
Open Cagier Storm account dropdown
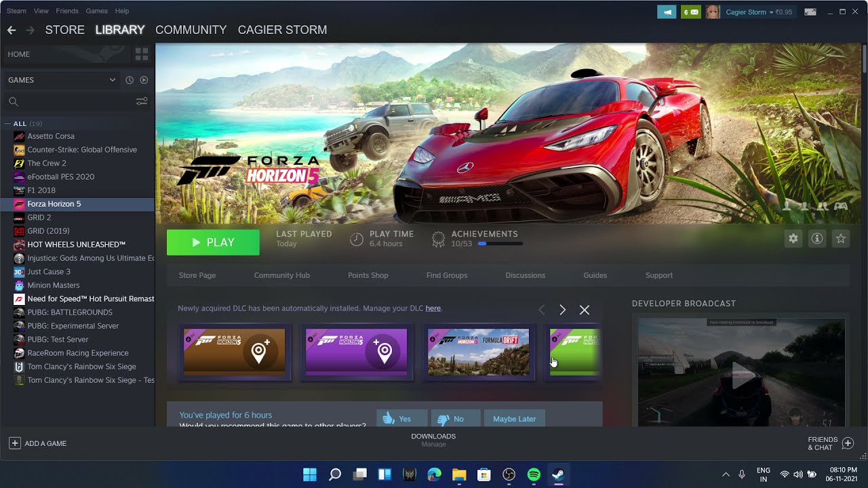(x=749, y=12)
